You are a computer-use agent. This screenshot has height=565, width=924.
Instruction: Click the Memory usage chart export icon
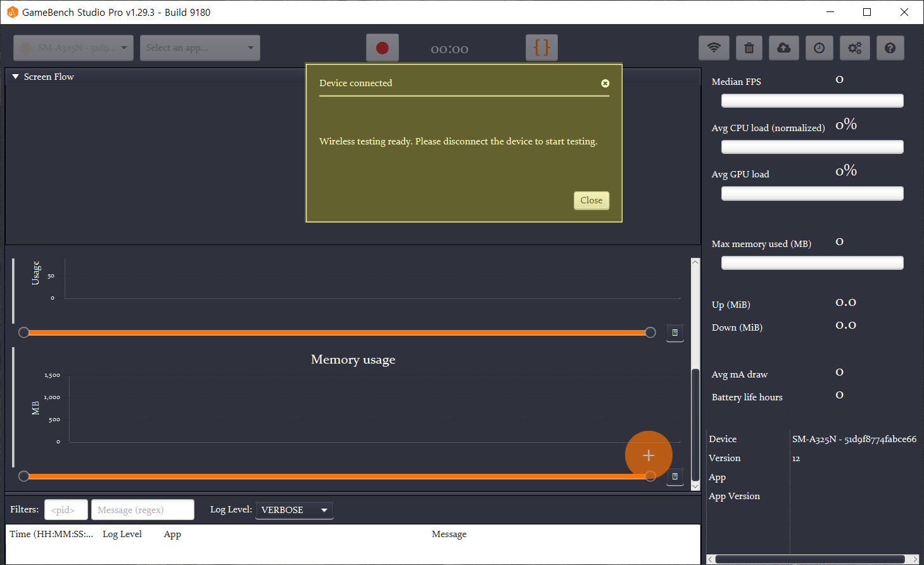(675, 476)
